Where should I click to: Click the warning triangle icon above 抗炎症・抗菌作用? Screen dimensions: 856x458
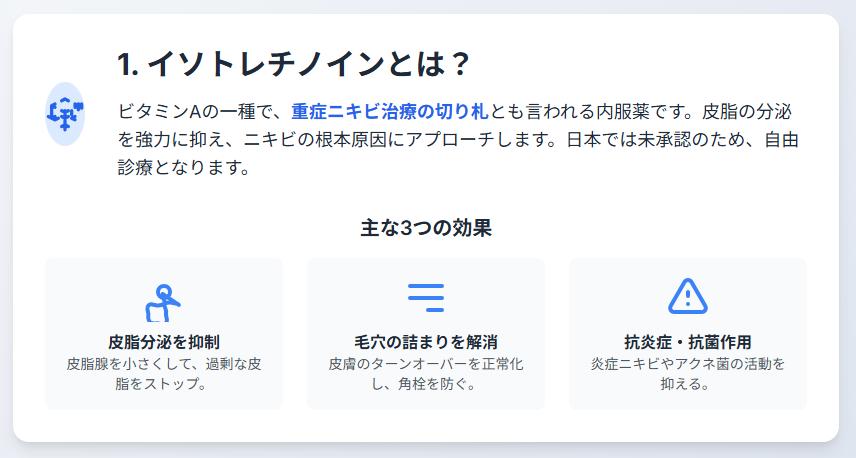tap(688, 296)
